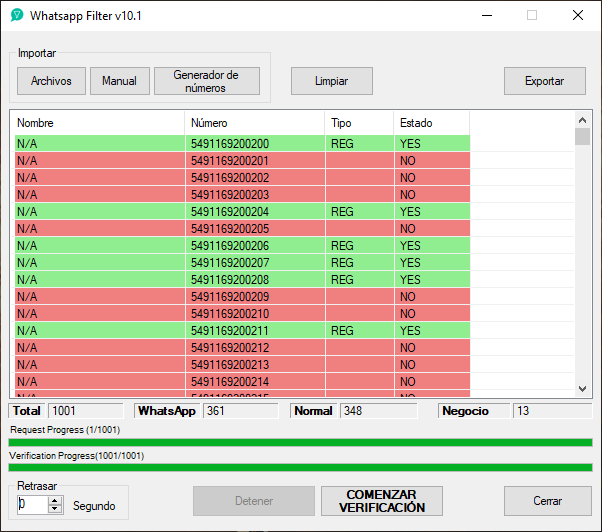
Task: Click the Manual import button
Action: coord(119,81)
